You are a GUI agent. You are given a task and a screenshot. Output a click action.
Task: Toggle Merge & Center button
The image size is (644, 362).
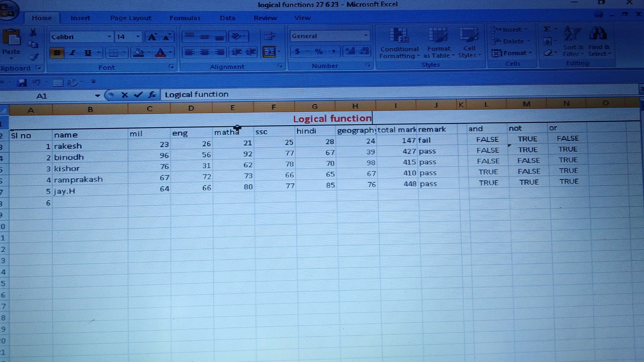pyautogui.click(x=269, y=52)
